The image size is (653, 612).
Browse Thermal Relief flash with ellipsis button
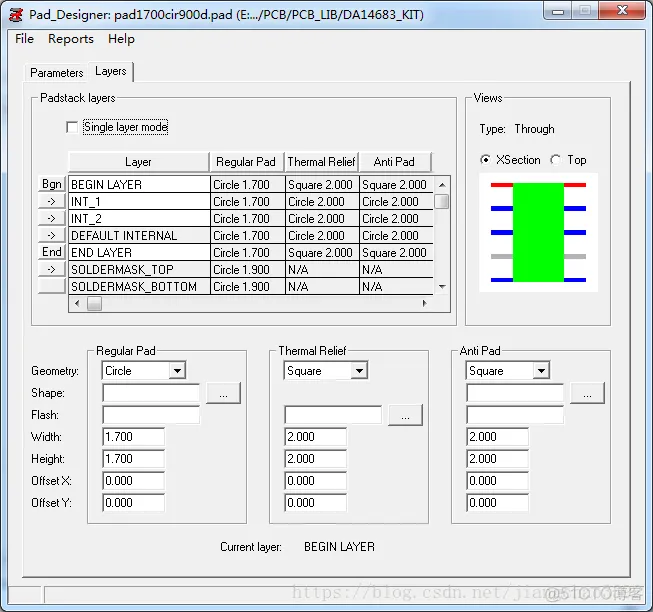(x=405, y=415)
